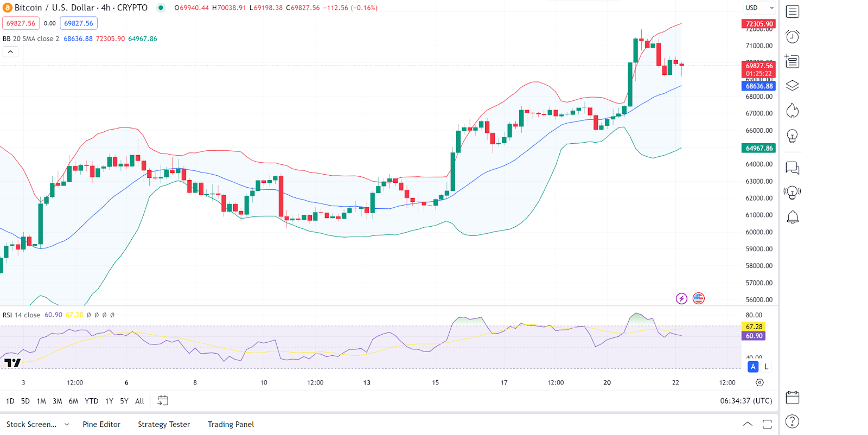The height and width of the screenshot is (435, 868).
Task: Click the purple lightning event marker
Action: pos(681,298)
